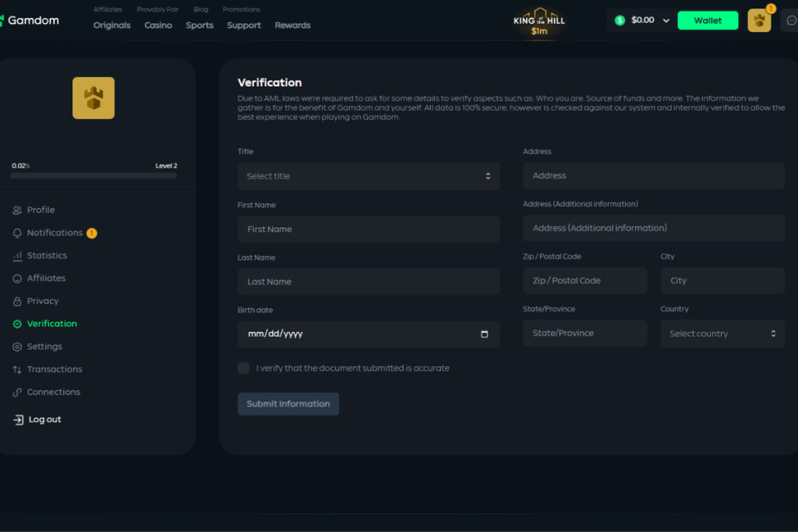798x532 pixels.
Task: Open the chat bubble icon
Action: [791, 21]
